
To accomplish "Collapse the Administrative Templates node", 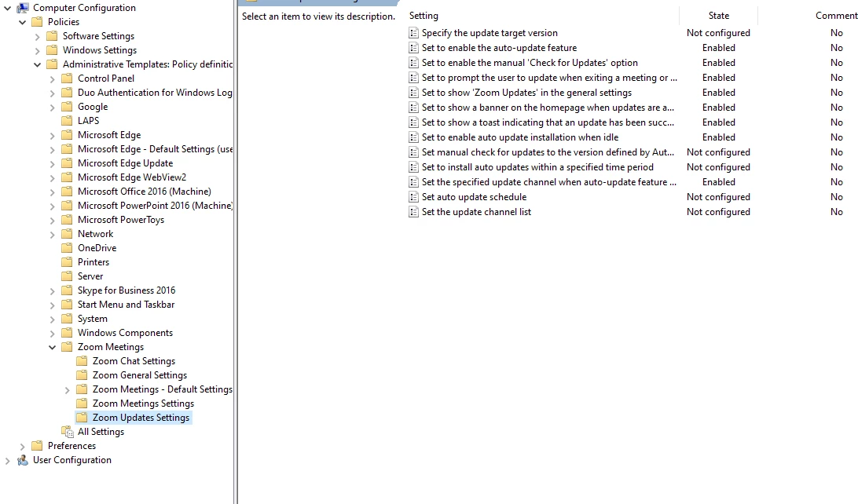I will 37,64.
